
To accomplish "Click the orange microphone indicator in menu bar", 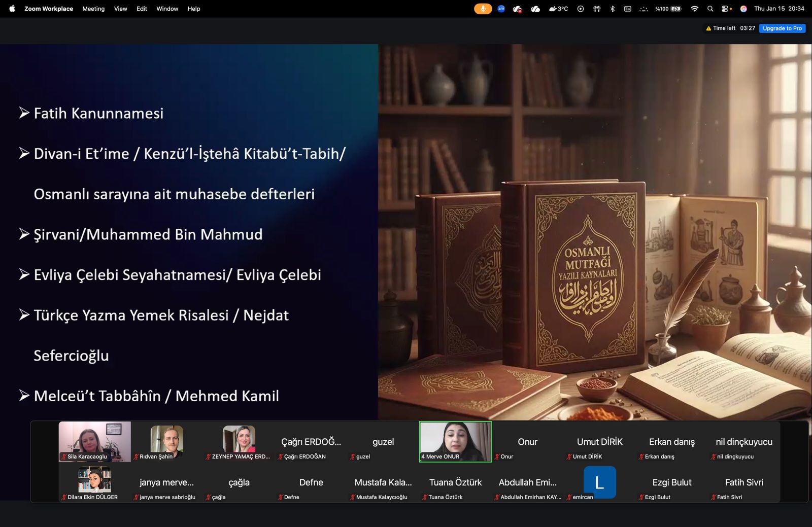I will coord(483,9).
